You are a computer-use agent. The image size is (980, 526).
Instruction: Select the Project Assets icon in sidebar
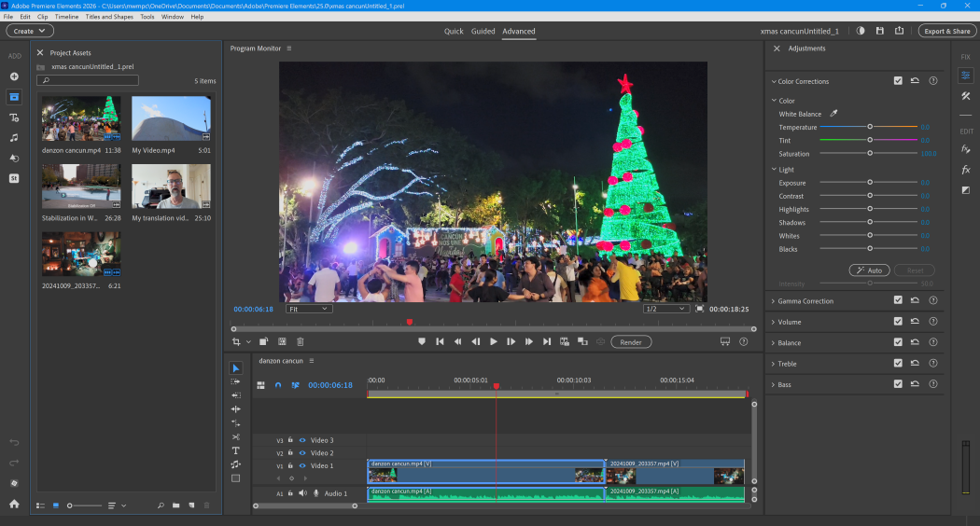pyautogui.click(x=14, y=97)
